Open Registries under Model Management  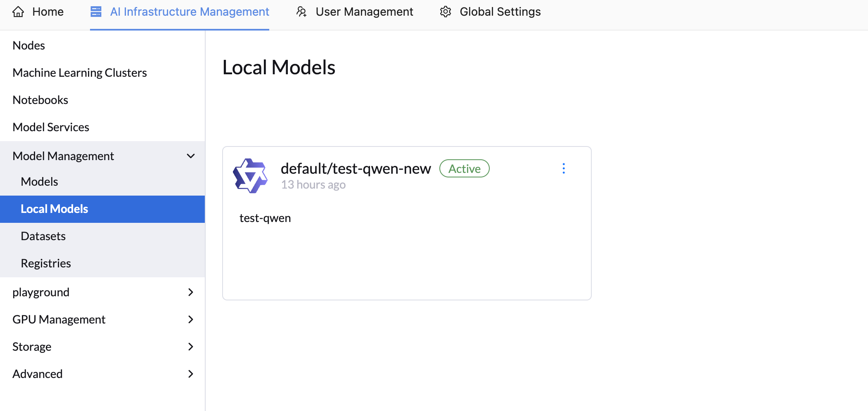pos(102,263)
